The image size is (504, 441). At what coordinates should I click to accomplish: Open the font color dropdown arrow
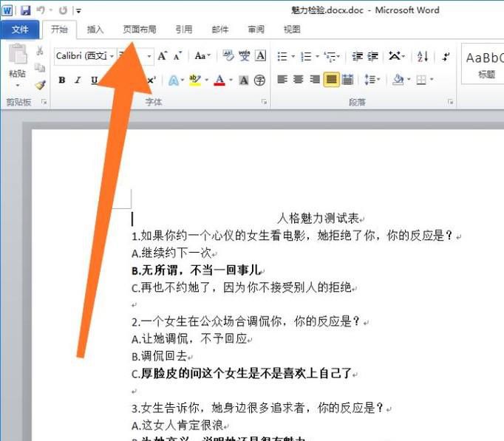click(231, 80)
